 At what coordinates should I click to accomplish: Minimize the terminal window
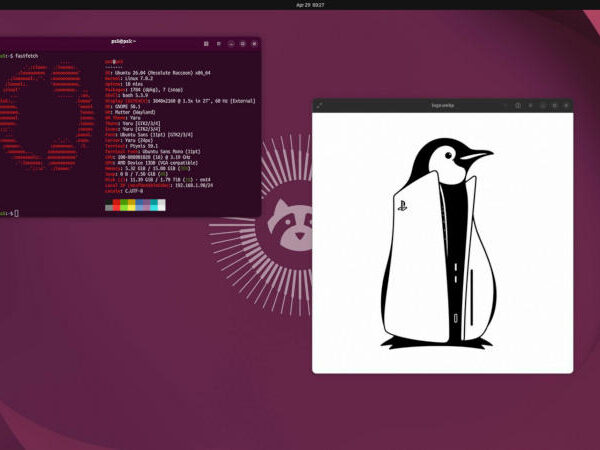[x=231, y=44]
